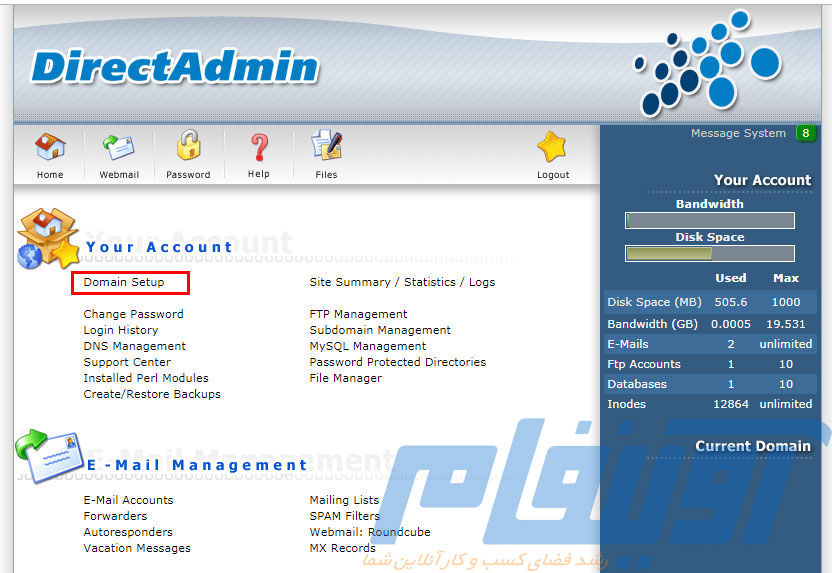Open MySQL Management
Viewport: 832px width, 573px height.
tap(368, 346)
